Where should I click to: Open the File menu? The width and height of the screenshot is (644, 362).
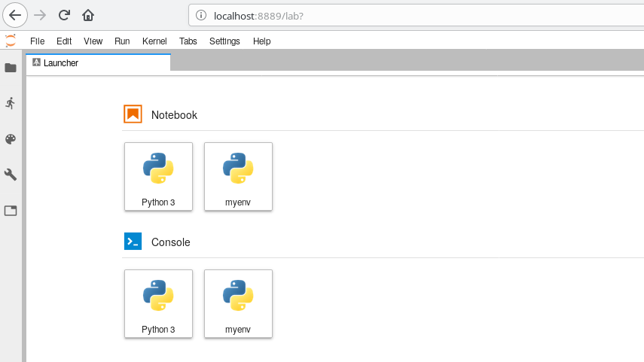(x=37, y=41)
